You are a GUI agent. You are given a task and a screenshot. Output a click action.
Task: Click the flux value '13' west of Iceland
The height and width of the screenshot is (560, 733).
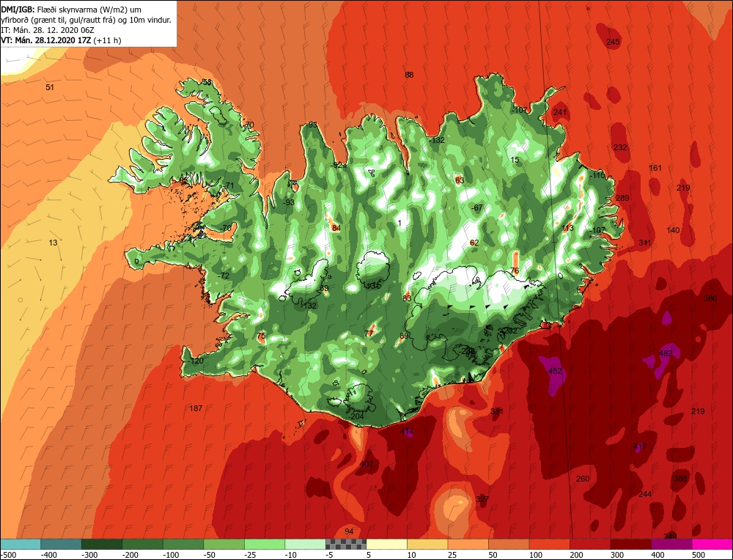(53, 242)
